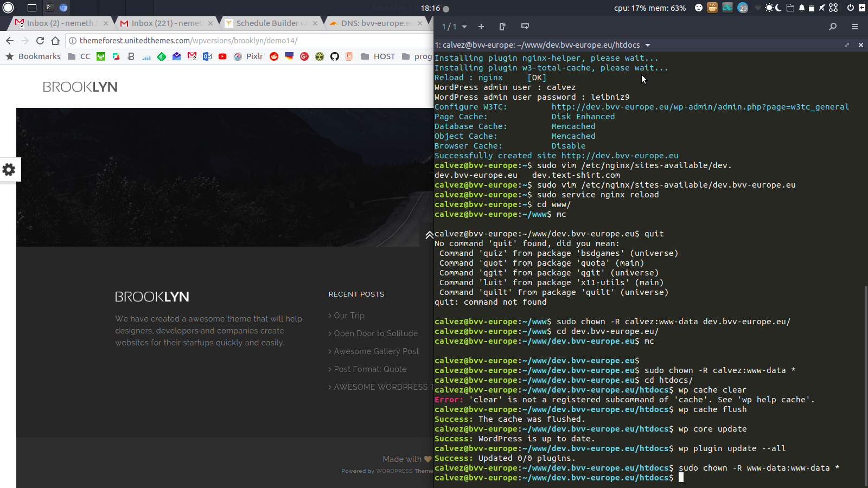The height and width of the screenshot is (488, 868).
Task: Open the Places folder tray icon
Action: click(790, 8)
